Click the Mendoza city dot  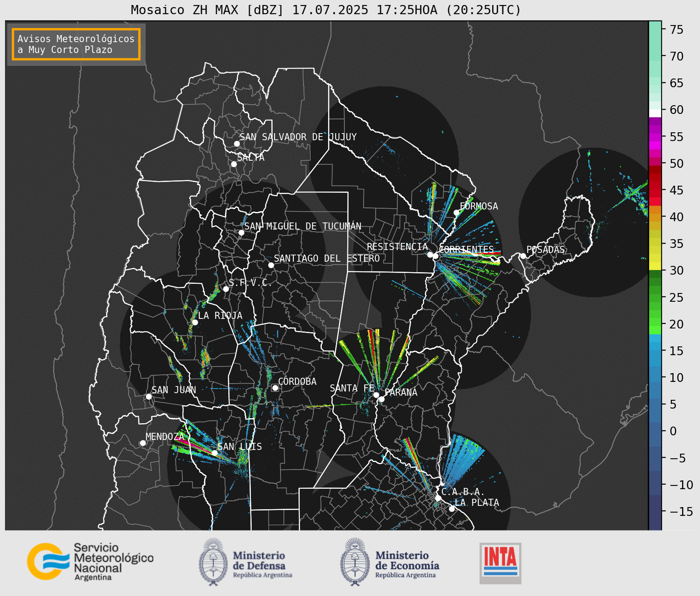coord(143,443)
